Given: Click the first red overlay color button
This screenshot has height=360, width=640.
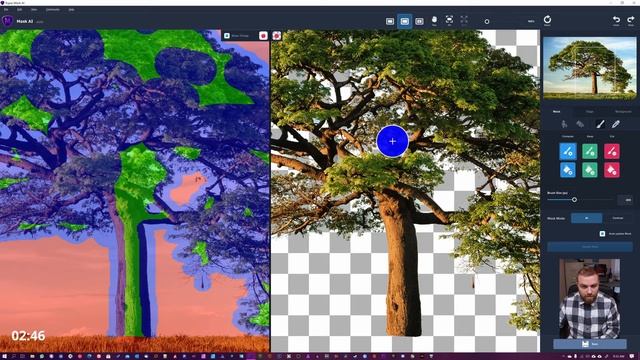Looking at the screenshot, I should pyautogui.click(x=263, y=36).
